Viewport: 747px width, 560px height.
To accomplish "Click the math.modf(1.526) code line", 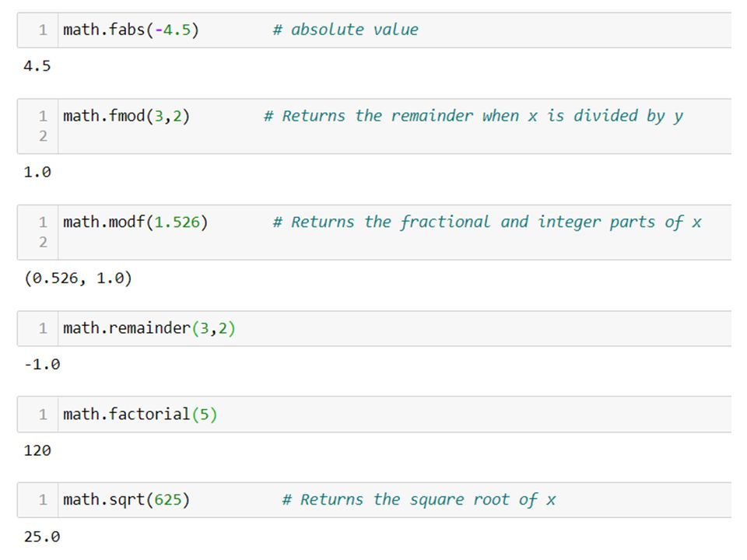I will 135,222.
